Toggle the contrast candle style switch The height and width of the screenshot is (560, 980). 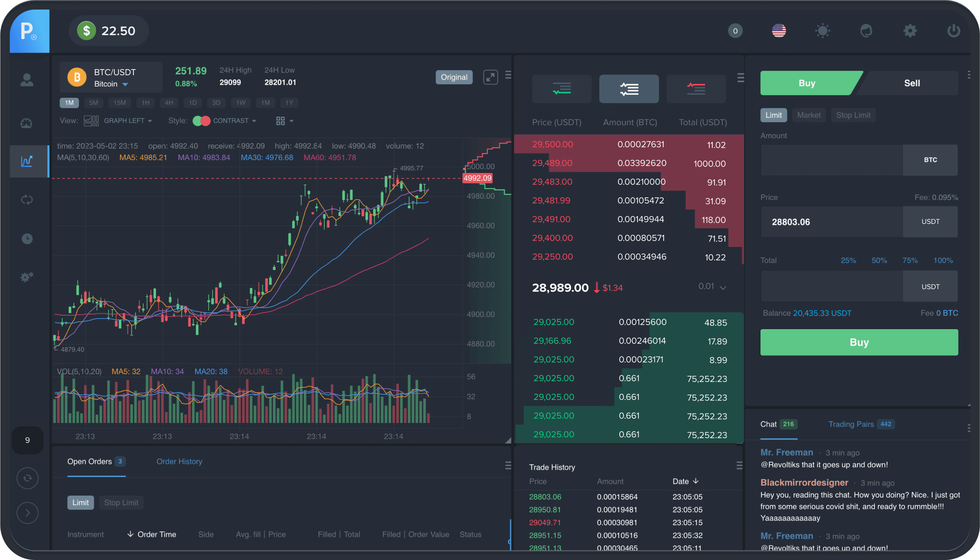[x=201, y=121]
